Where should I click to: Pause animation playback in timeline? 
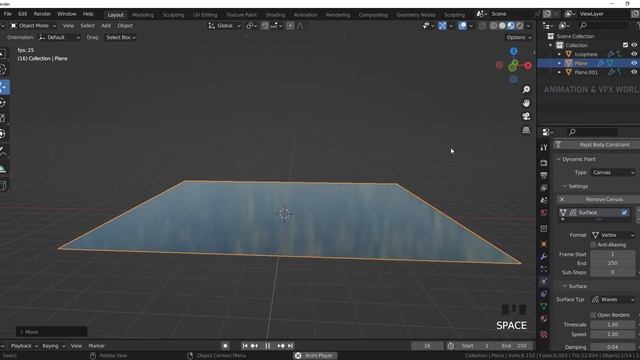(x=268, y=346)
